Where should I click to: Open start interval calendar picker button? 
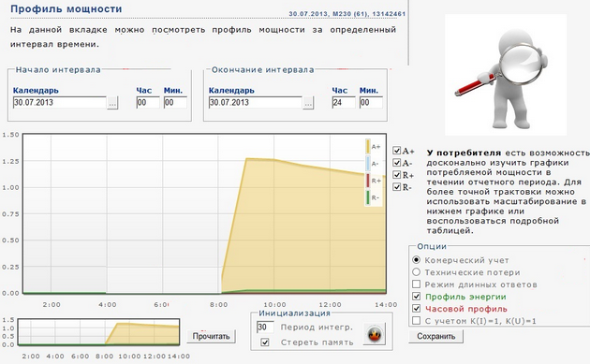(x=112, y=103)
